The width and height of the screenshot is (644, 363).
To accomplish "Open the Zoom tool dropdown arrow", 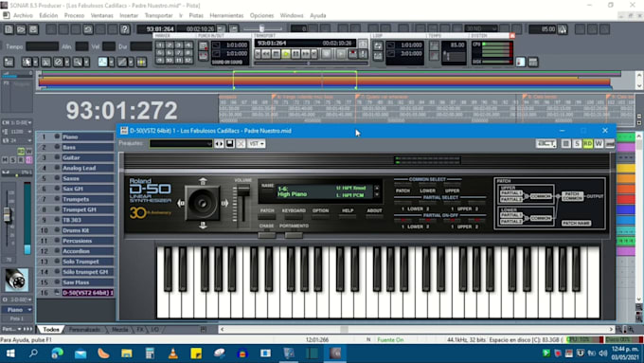I will [x=86, y=62].
